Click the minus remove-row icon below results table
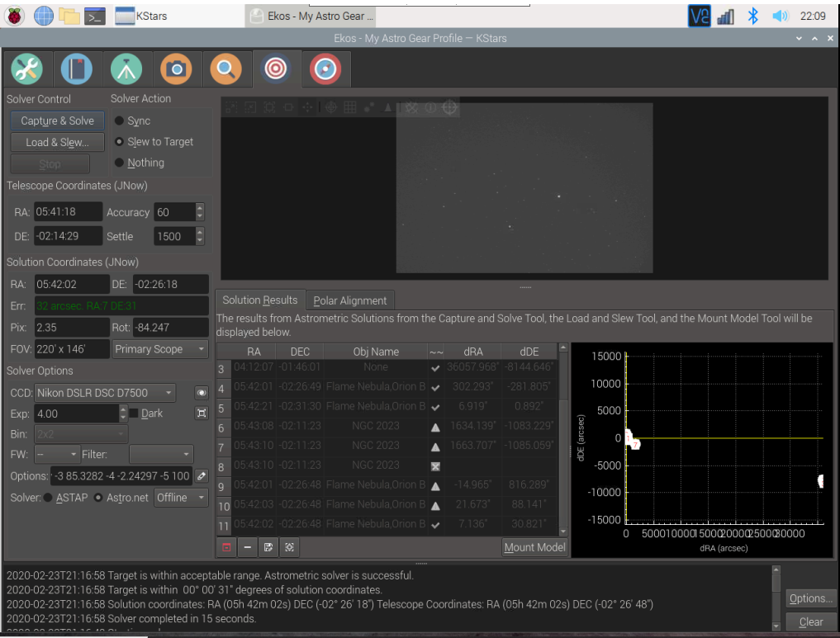The width and height of the screenshot is (840, 638). pyautogui.click(x=247, y=547)
